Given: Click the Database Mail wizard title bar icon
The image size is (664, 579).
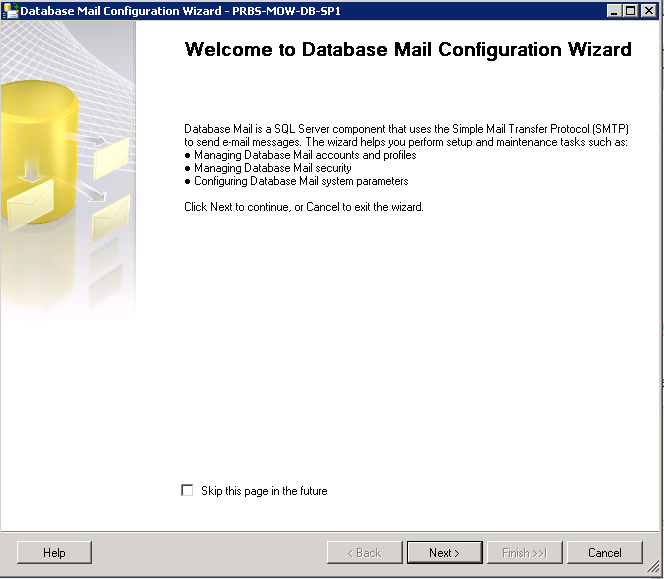Looking at the screenshot, I should pos(10,11).
